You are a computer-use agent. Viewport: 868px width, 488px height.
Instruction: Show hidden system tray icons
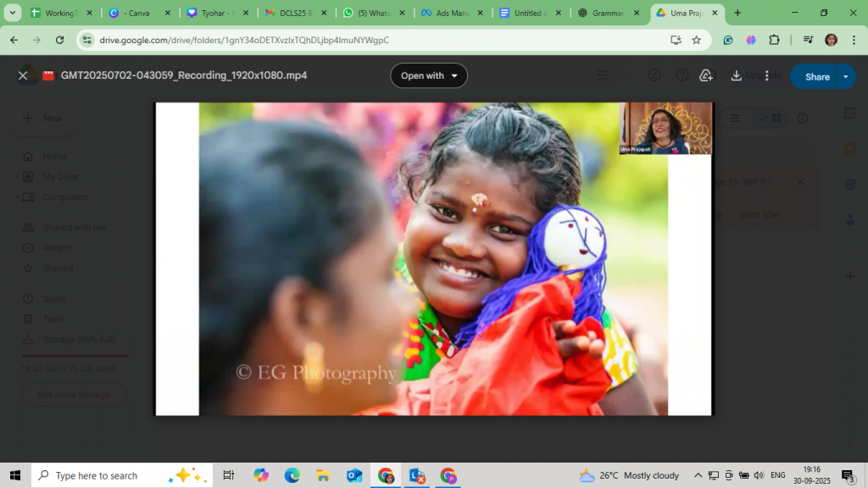[698, 475]
